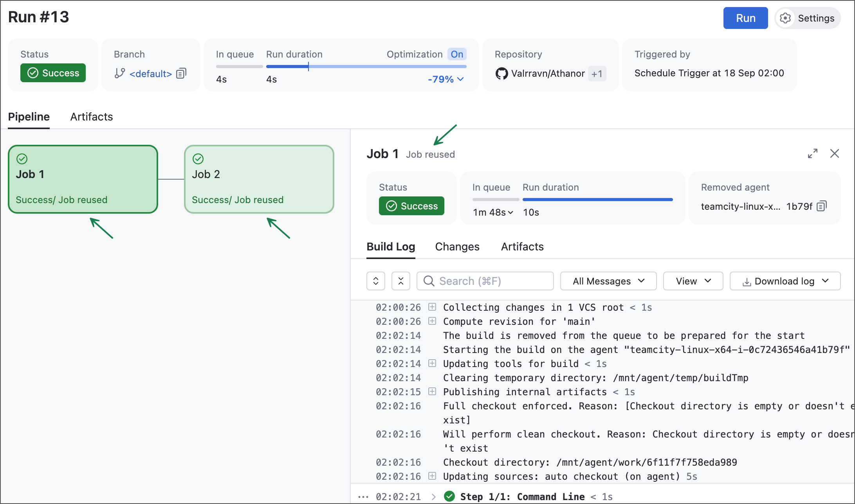855x504 pixels.
Task: Click the three-dots icon beside Step 1/1
Action: pos(363,497)
